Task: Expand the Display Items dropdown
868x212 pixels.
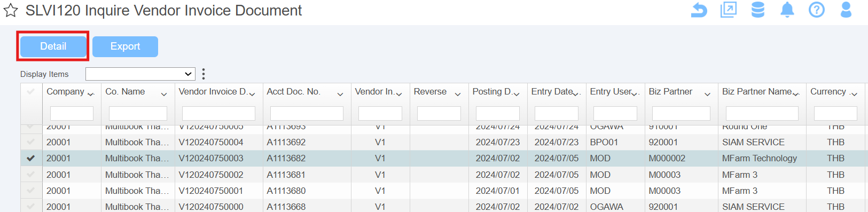Action: [140, 74]
